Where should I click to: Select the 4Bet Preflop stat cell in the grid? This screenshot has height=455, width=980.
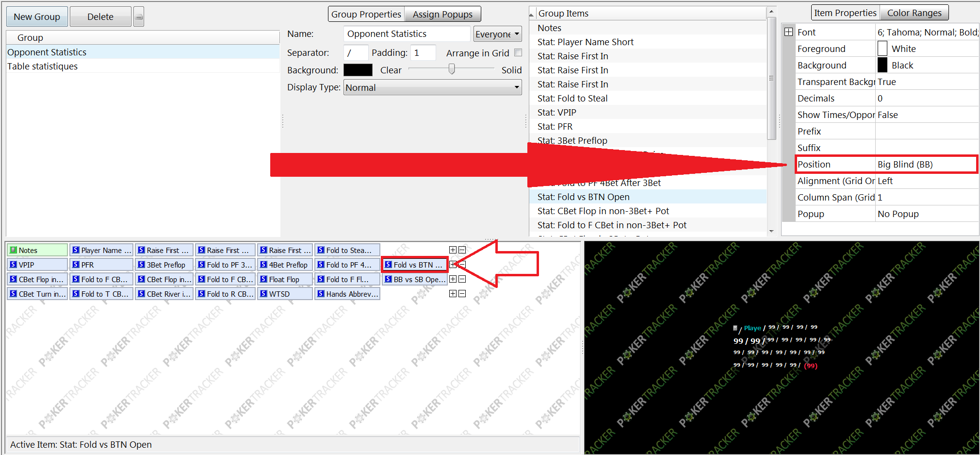285,265
